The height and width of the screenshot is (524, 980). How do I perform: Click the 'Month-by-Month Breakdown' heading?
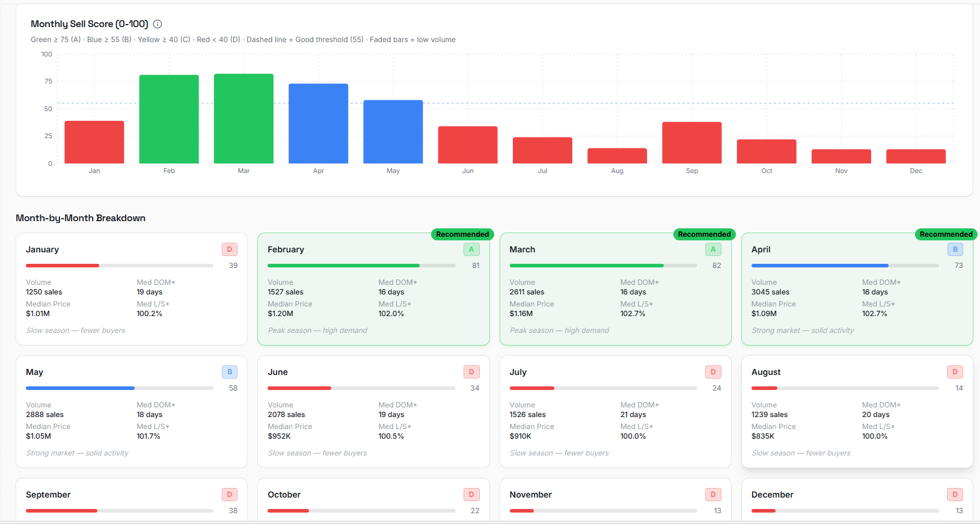pyautogui.click(x=81, y=218)
